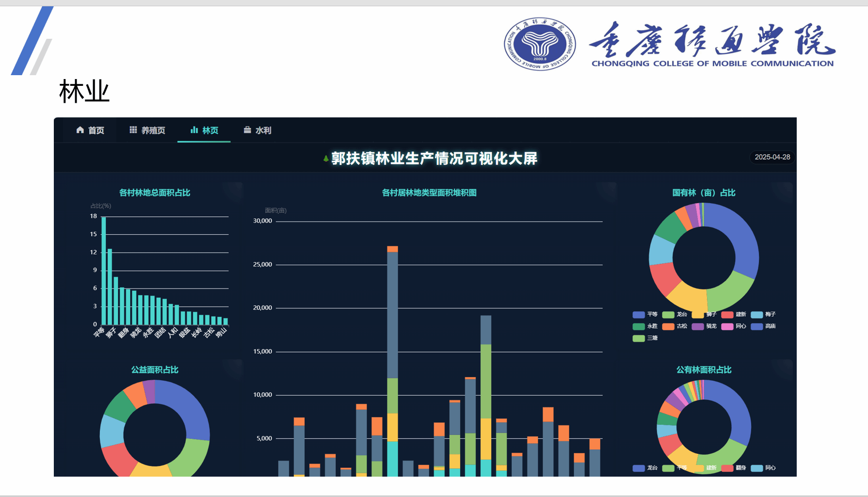Click the briefcase icon beside 水利
Image resolution: width=868 pixels, height=497 pixels.
(x=247, y=130)
